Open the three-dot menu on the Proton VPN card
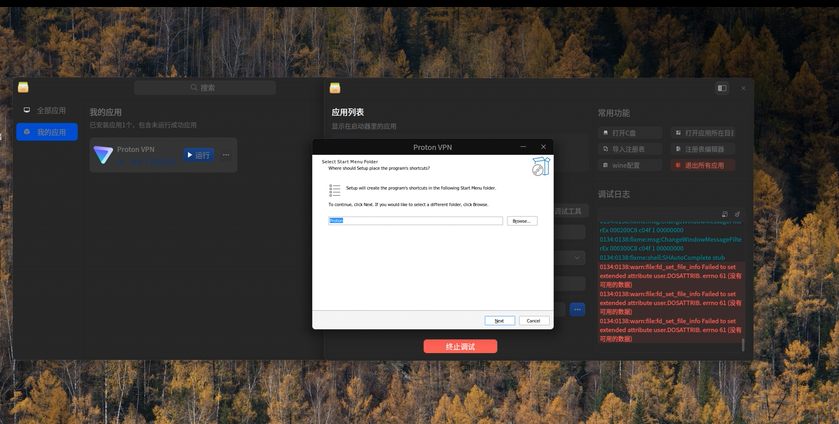This screenshot has width=839, height=424. tap(226, 155)
